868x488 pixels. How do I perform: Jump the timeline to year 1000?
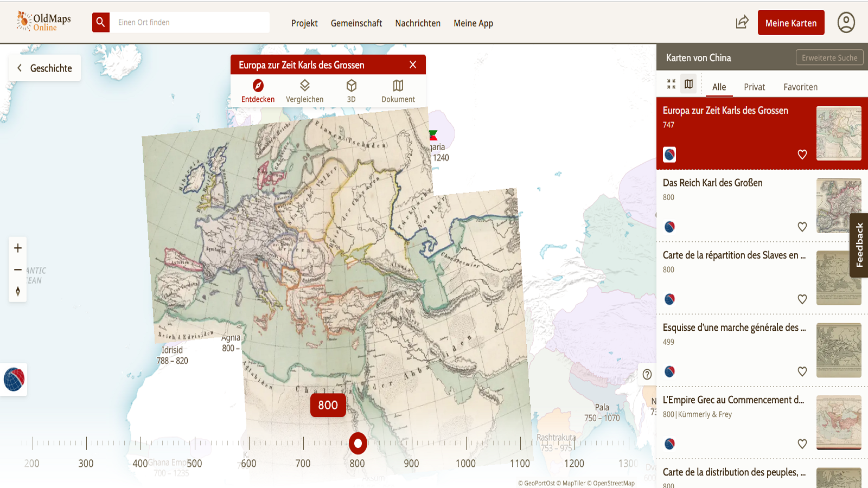[465, 463]
